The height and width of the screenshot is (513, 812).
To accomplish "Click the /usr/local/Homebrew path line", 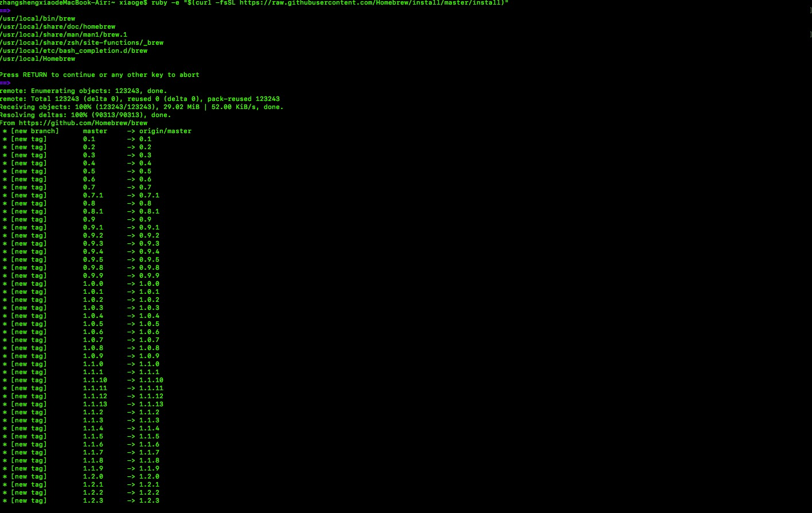I will (x=37, y=59).
